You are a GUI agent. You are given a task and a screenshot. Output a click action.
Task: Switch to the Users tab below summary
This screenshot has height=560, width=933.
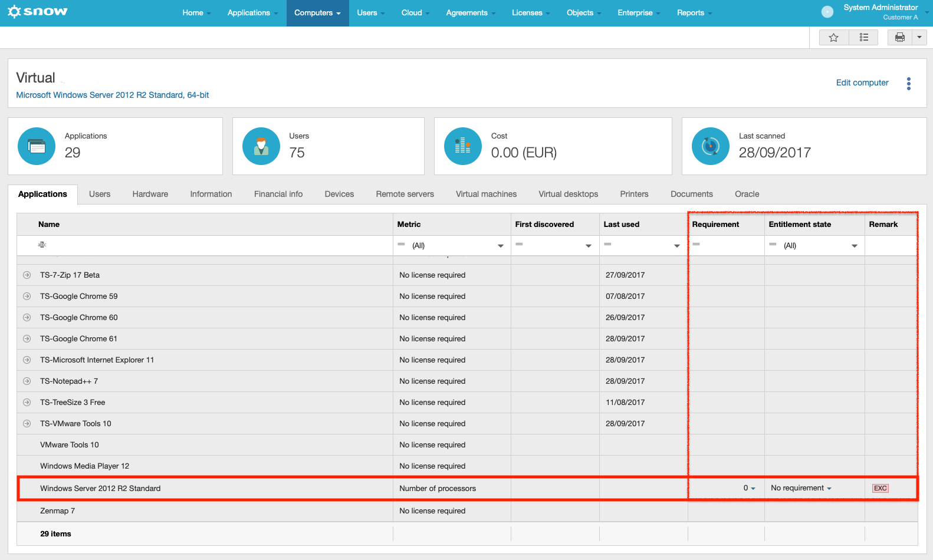coord(100,194)
